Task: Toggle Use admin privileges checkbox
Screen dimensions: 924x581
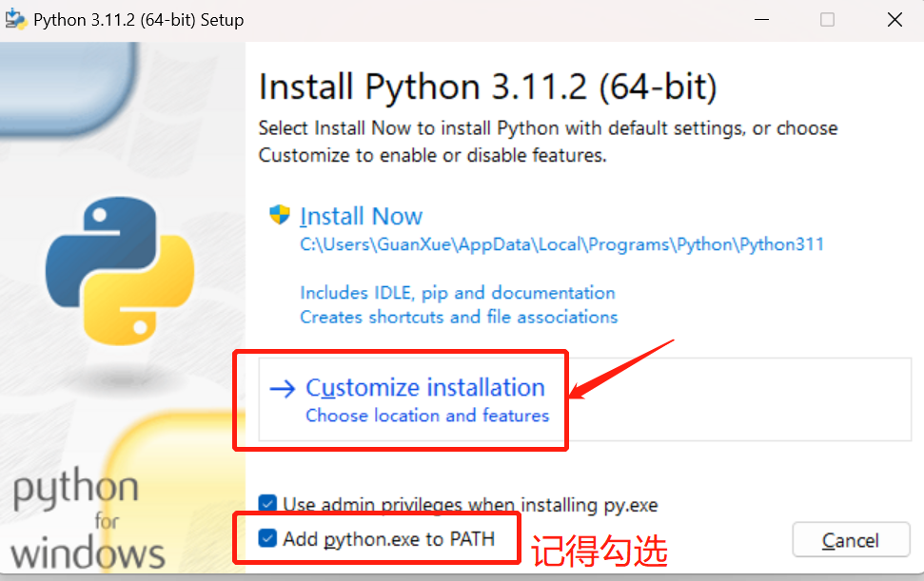Action: coord(267,503)
